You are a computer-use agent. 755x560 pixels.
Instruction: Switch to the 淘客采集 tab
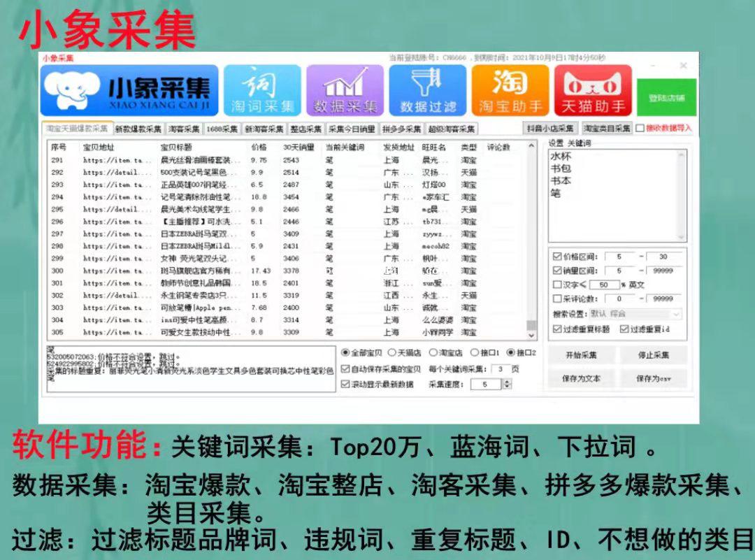[x=184, y=129]
